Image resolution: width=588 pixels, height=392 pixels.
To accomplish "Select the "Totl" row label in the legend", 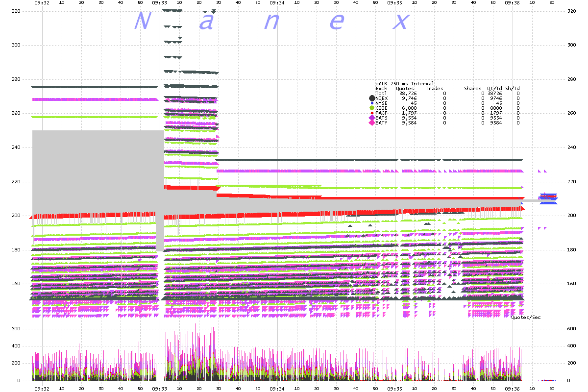I will [x=381, y=93].
